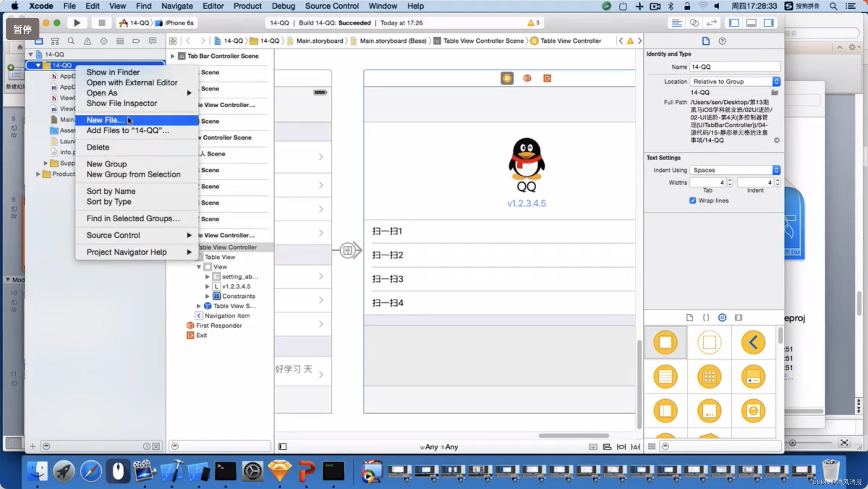Open the Project navigator folder icon
The image size is (868, 489).
point(39,41)
